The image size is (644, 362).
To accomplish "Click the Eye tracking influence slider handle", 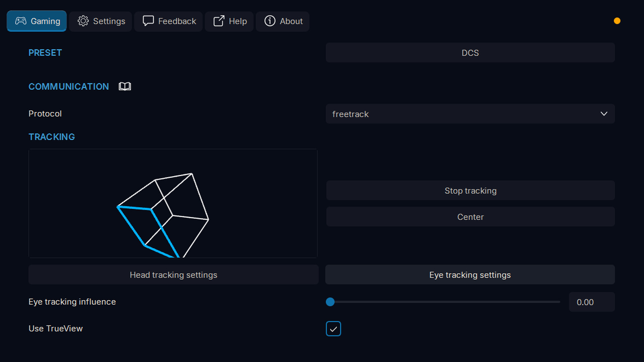I will 330,302.
